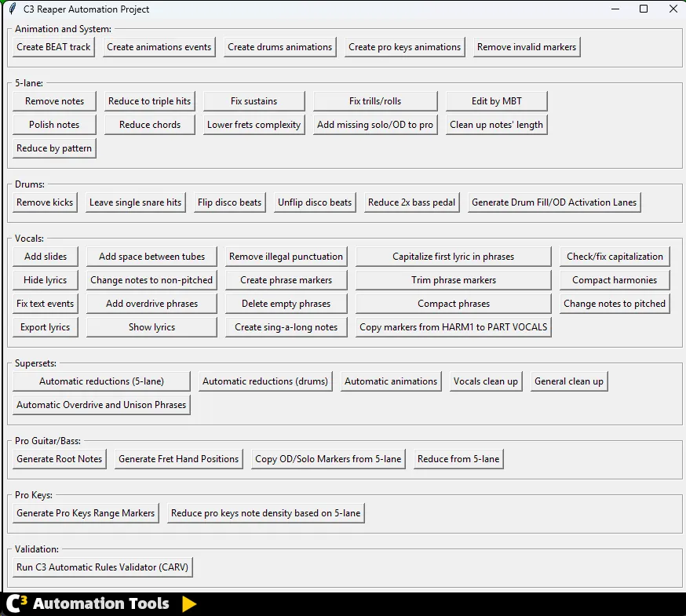Click General clean up

(569, 381)
